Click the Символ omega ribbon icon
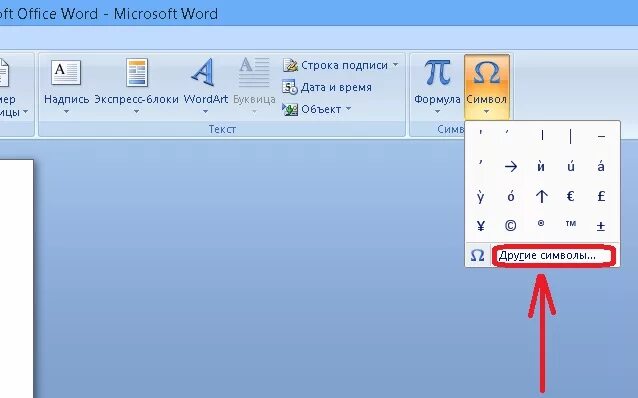This screenshot has width=638, height=398. pos(487,72)
